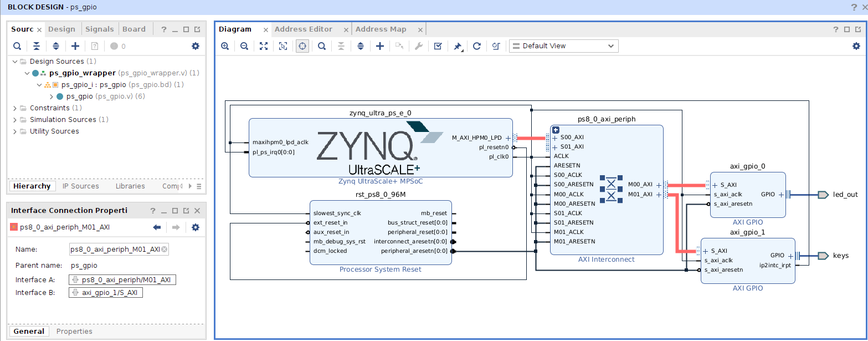Expand the ps_gpio (ps_gpio.v) node
The width and height of the screenshot is (868, 341).
pyautogui.click(x=51, y=96)
